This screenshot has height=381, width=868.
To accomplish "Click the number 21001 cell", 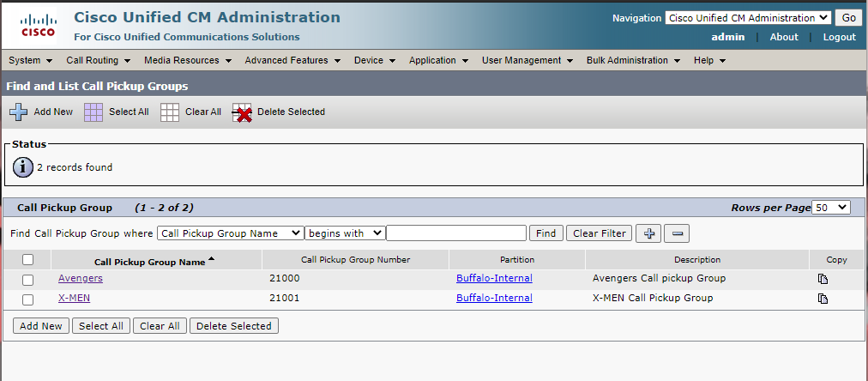I will pos(285,298).
